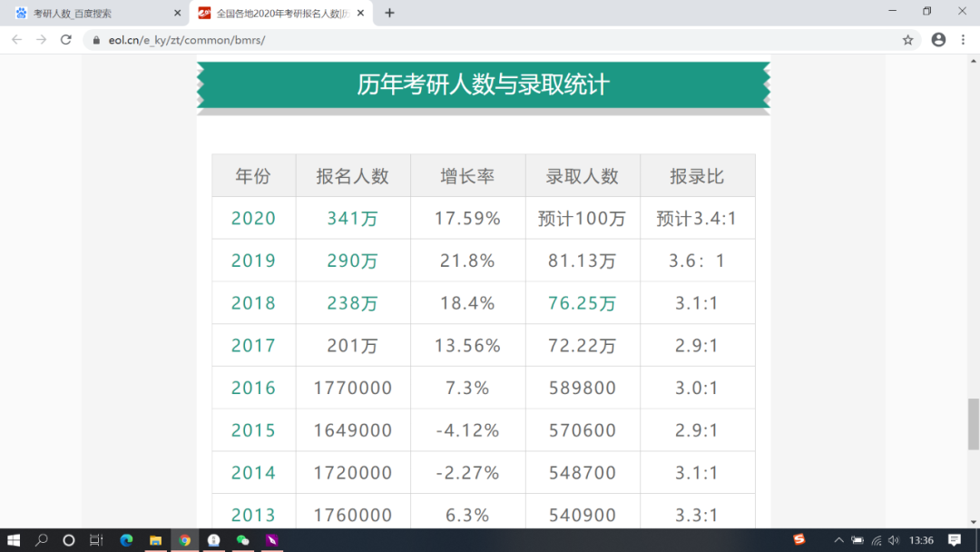Open the Windows Start menu
The width and height of the screenshot is (980, 552).
click(15, 540)
